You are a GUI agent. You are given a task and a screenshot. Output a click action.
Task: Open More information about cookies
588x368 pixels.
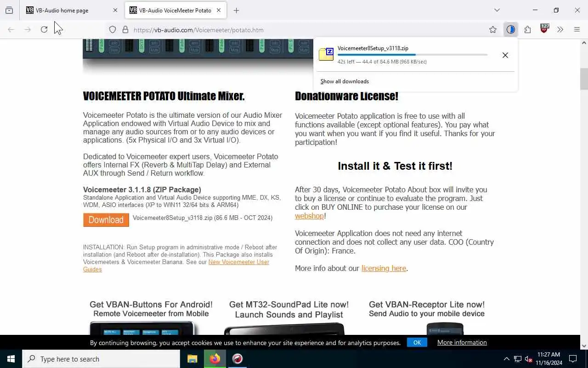point(462,342)
